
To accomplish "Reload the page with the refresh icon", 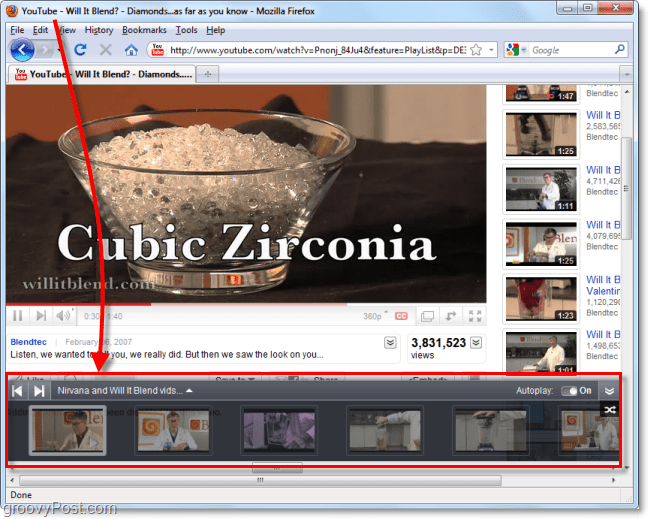I will [80, 50].
